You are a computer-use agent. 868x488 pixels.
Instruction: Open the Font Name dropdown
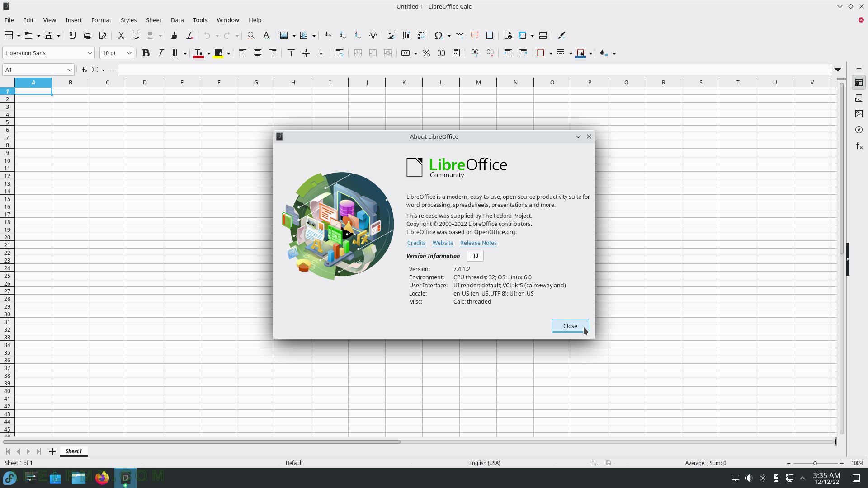90,53
